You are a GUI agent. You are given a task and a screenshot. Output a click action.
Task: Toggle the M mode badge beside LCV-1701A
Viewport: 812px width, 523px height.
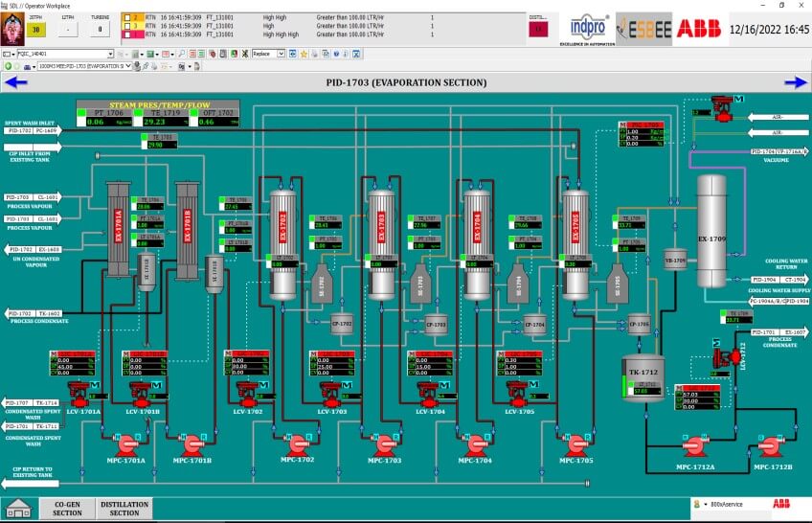coord(95,385)
